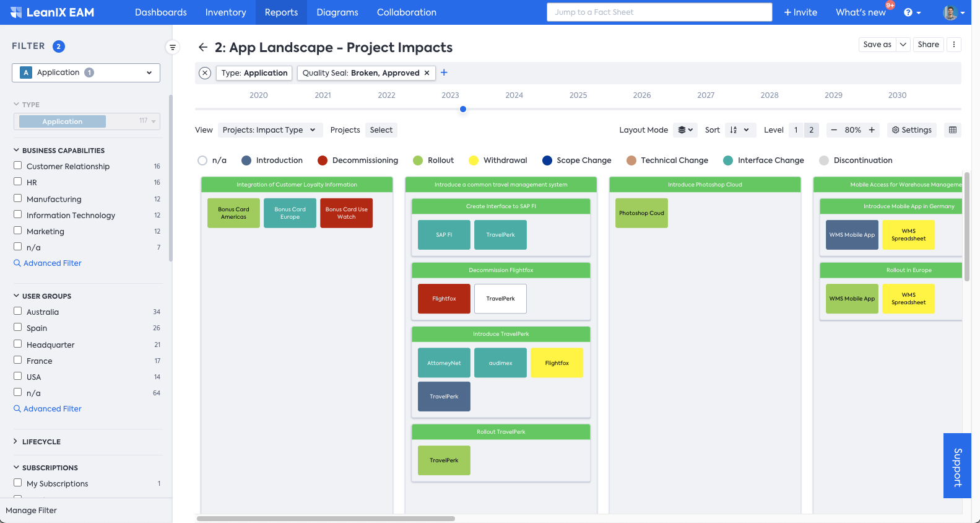Open the three-dot more options menu
The image size is (980, 523).
pos(954,45)
